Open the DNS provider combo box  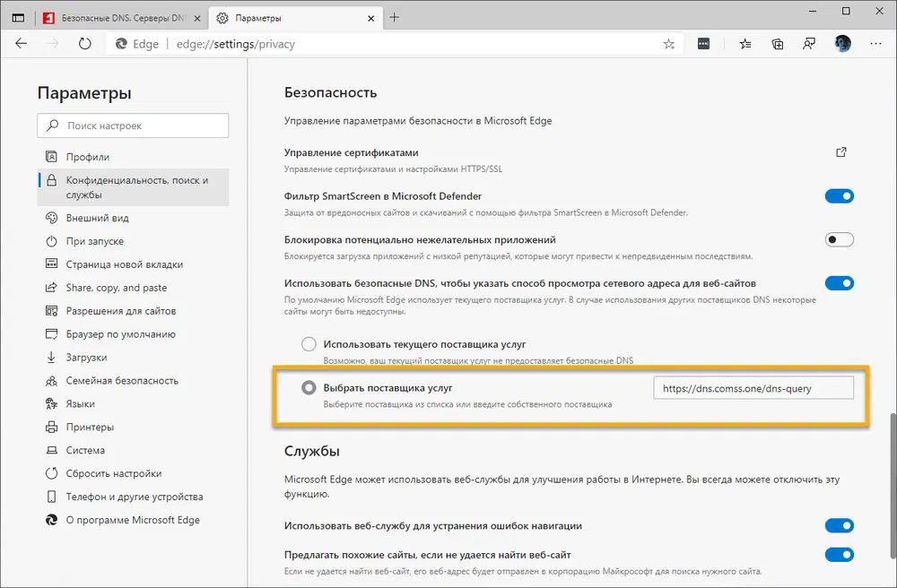pos(753,388)
